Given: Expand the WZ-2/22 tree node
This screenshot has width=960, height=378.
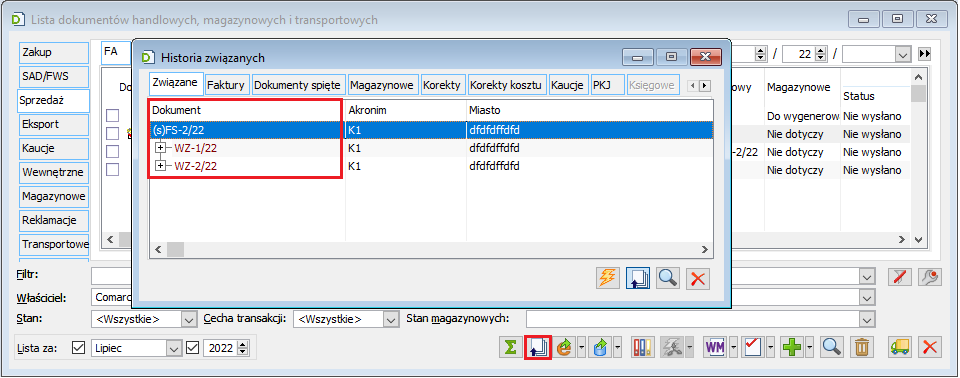Looking at the screenshot, I should [161, 166].
